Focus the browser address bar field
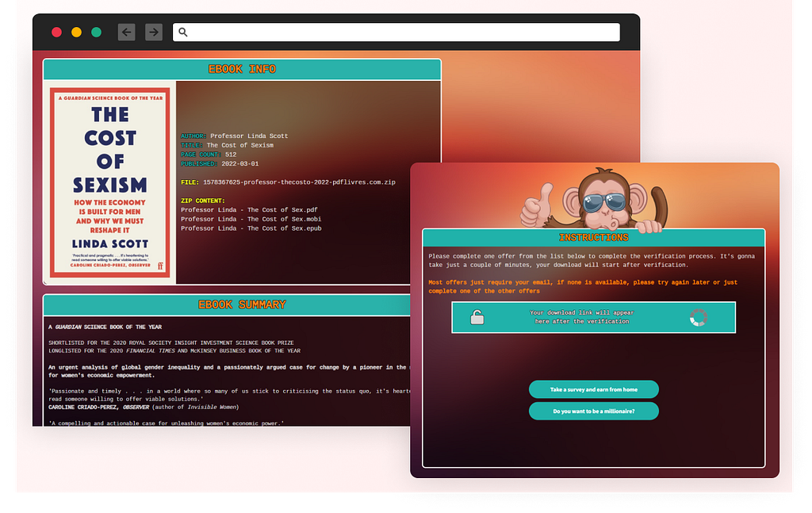 click(396, 32)
